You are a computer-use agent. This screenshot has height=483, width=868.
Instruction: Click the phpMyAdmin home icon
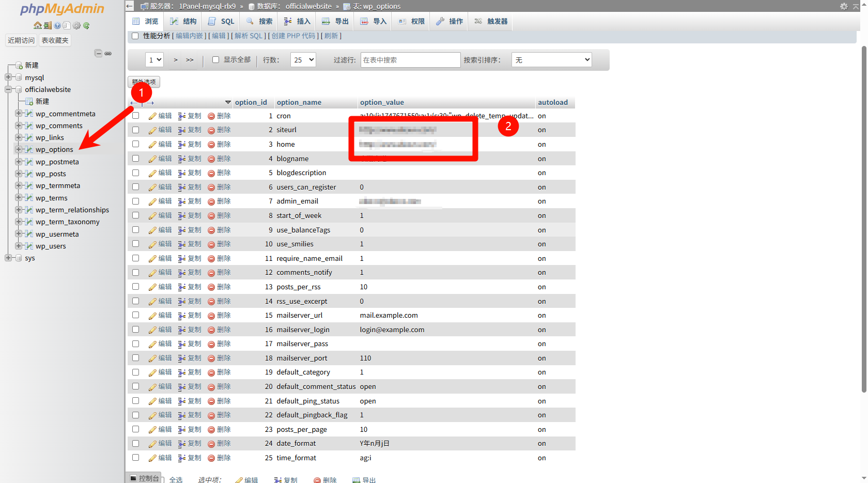click(38, 26)
